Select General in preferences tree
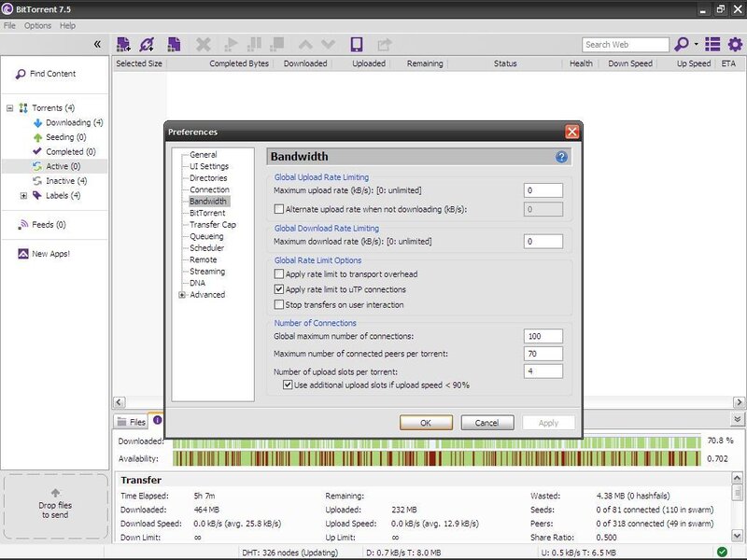Image resolution: width=747 pixels, height=560 pixels. coord(203,154)
